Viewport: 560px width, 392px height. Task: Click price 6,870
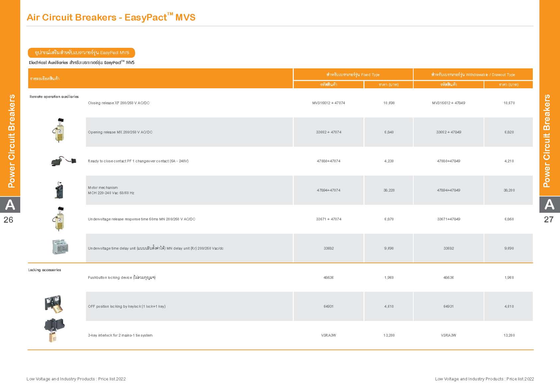pos(389,219)
